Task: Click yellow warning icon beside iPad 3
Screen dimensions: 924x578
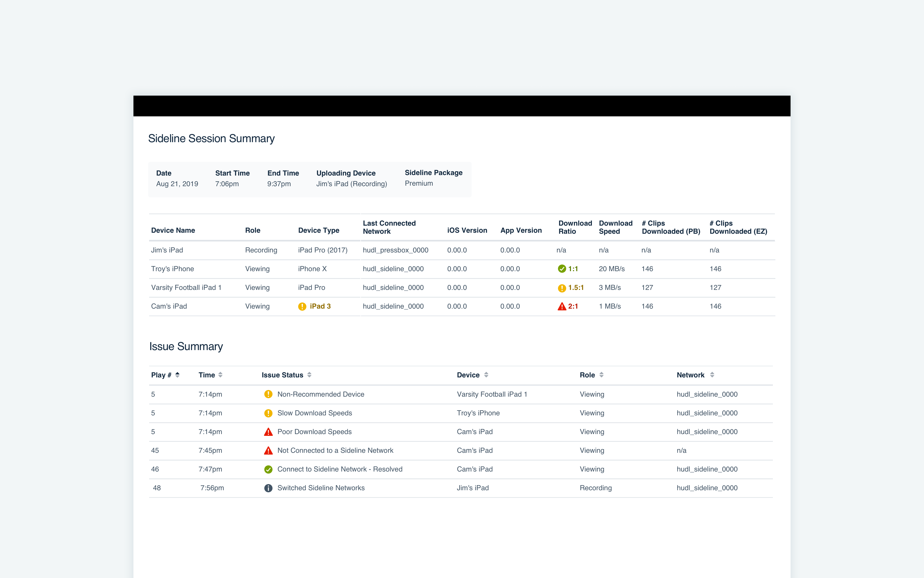Action: point(302,307)
